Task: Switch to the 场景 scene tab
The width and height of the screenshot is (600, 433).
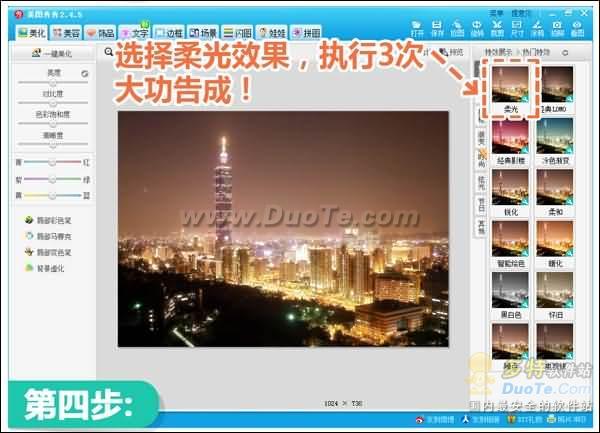Action: (x=202, y=32)
